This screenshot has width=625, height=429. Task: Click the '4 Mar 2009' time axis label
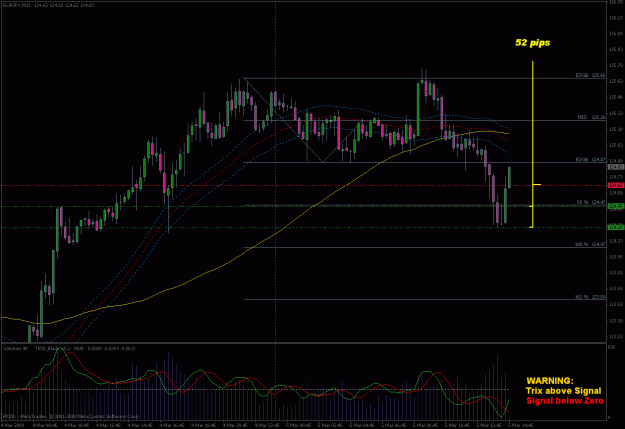12,425
